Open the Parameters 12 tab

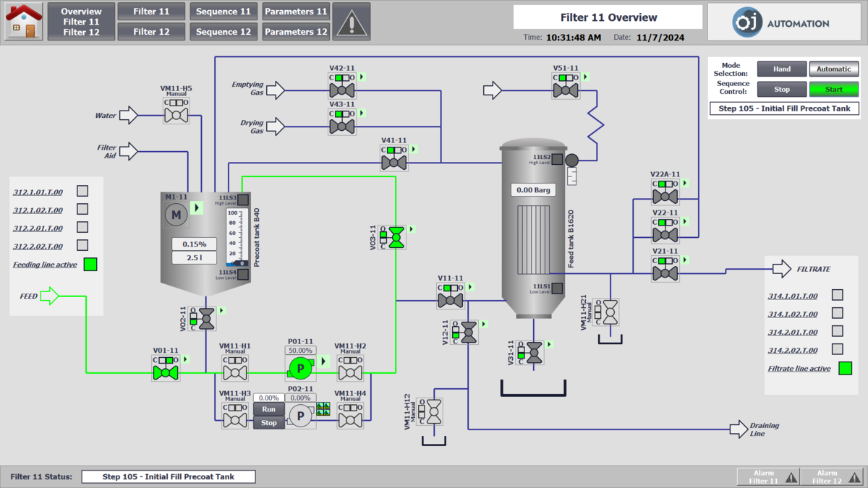coord(295,32)
